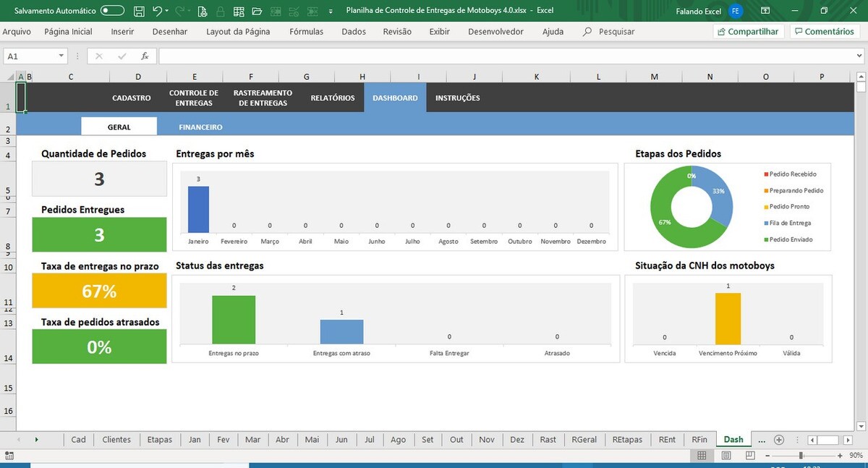Click the Normal view grid icon
The image size is (868, 468).
[x=702, y=456]
